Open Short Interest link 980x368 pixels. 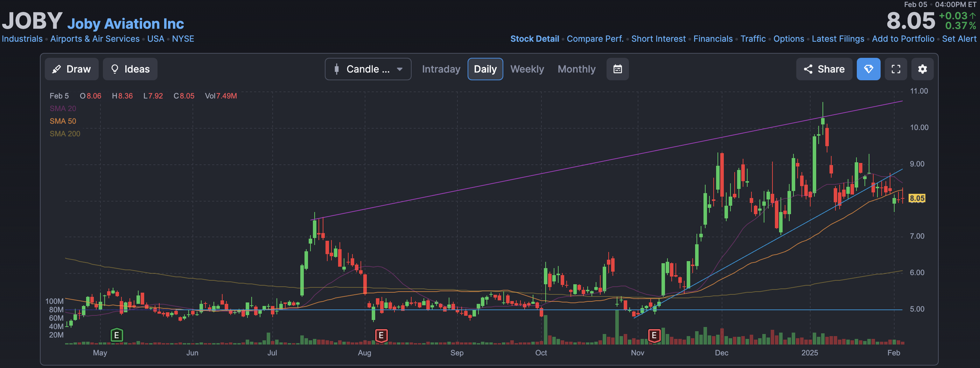tap(658, 39)
